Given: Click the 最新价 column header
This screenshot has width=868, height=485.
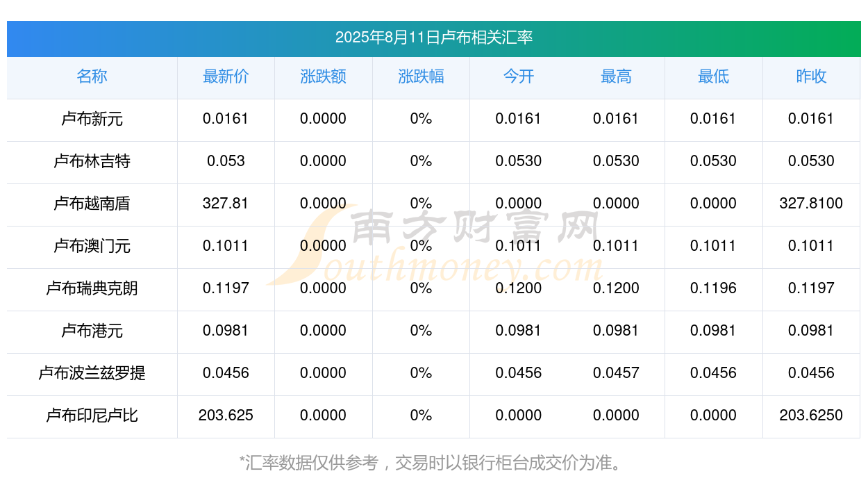Looking at the screenshot, I should pos(226,76).
